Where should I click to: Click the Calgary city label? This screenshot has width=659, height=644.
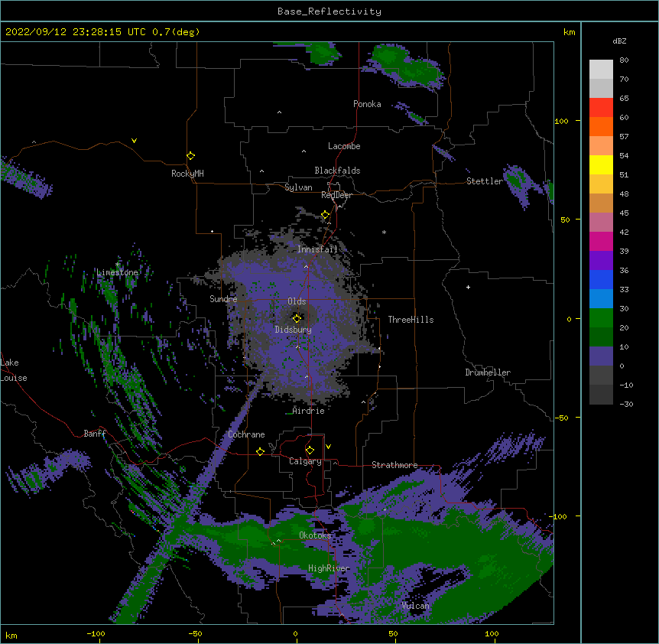point(305,461)
